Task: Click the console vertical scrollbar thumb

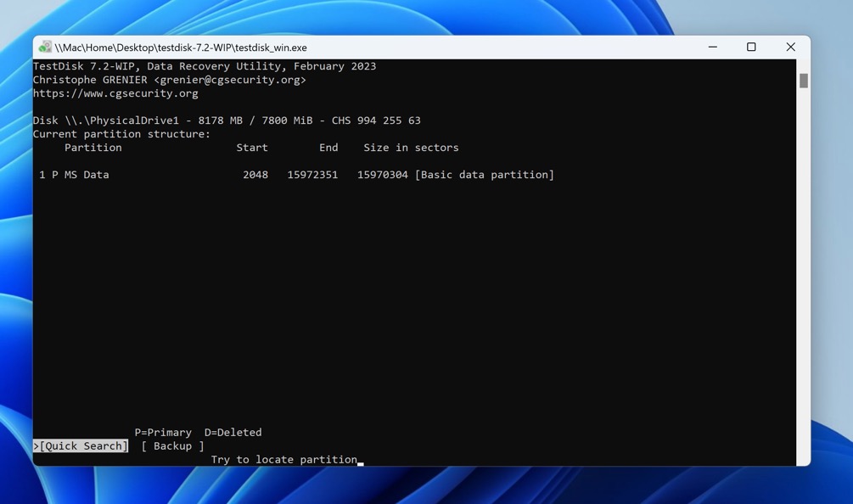Action: tap(804, 81)
